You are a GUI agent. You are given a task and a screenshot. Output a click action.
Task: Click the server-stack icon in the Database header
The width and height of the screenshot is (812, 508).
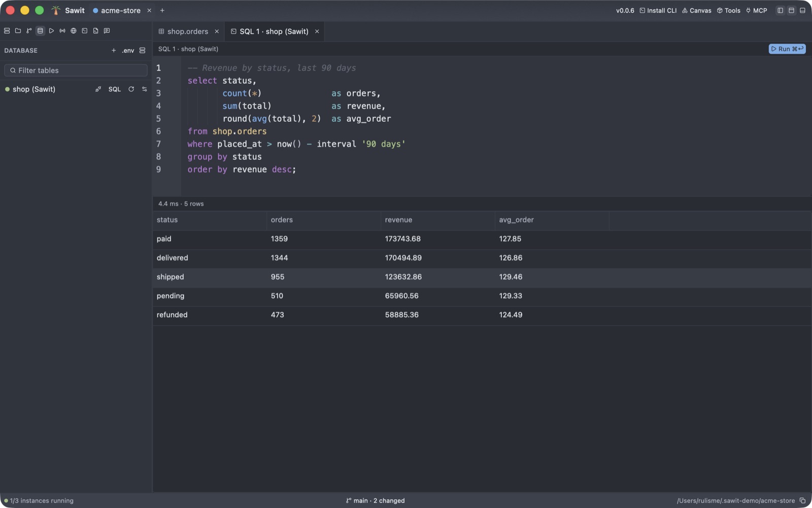pyautogui.click(x=143, y=51)
